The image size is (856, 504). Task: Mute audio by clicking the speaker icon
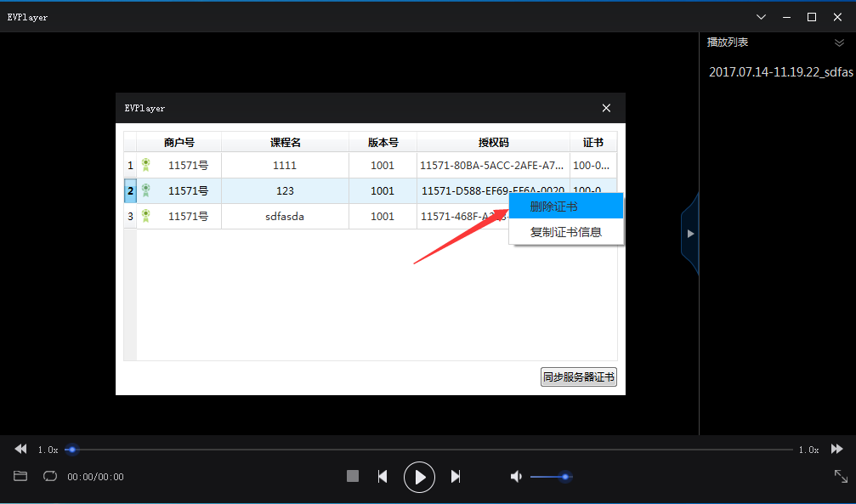click(x=516, y=476)
